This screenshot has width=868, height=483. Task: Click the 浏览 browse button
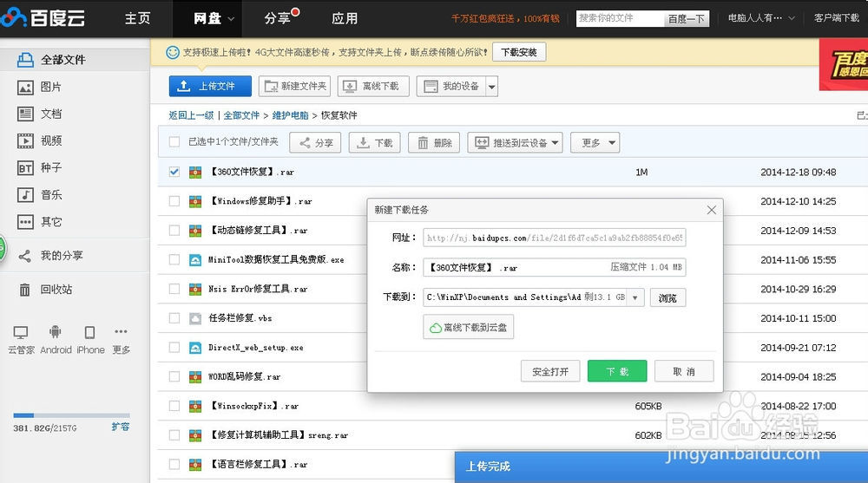tap(667, 297)
